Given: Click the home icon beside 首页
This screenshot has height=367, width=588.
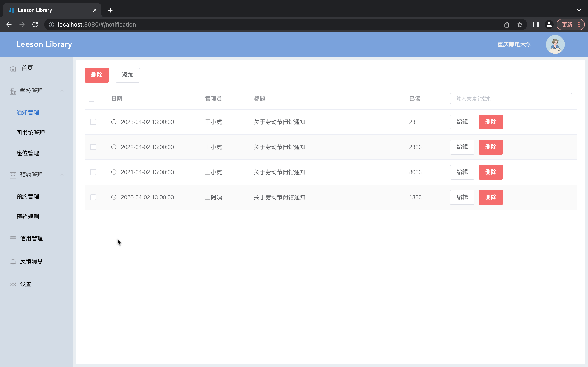Looking at the screenshot, I should pos(13,68).
